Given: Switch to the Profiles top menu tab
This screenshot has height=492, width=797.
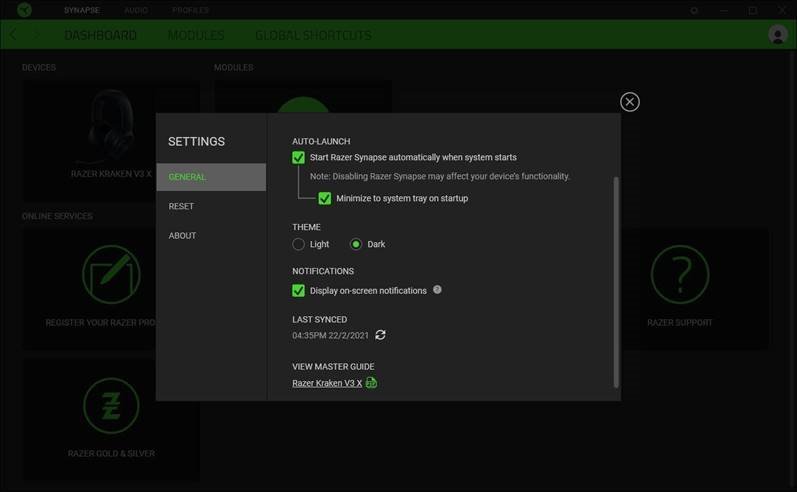Looking at the screenshot, I should 191,10.
